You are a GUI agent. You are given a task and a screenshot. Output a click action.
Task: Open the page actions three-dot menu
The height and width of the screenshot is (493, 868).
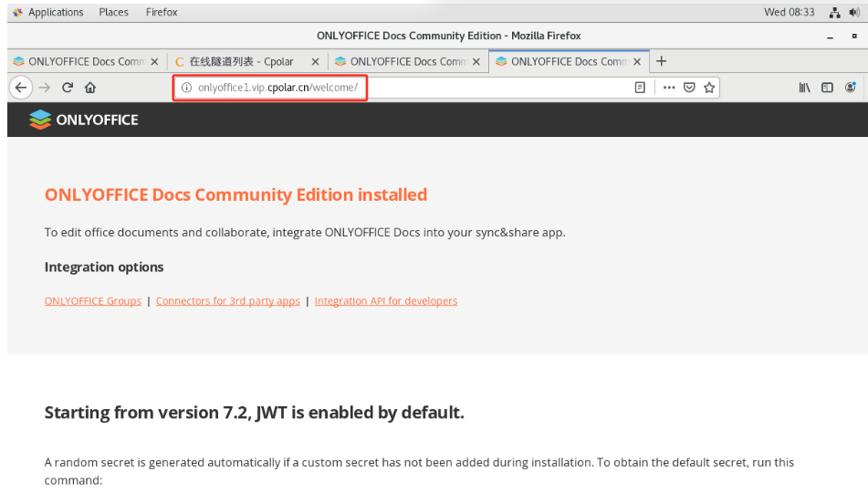click(x=669, y=88)
